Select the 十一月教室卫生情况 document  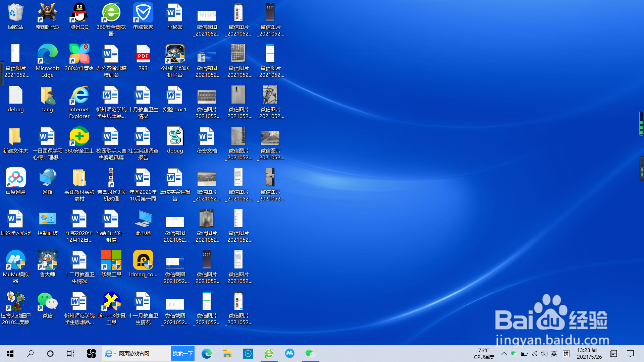tap(143, 308)
